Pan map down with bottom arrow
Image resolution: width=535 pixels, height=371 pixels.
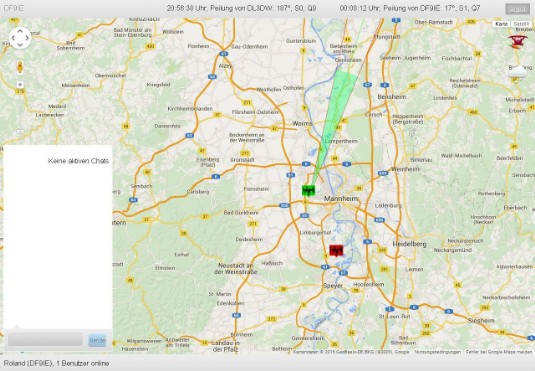pos(20,45)
